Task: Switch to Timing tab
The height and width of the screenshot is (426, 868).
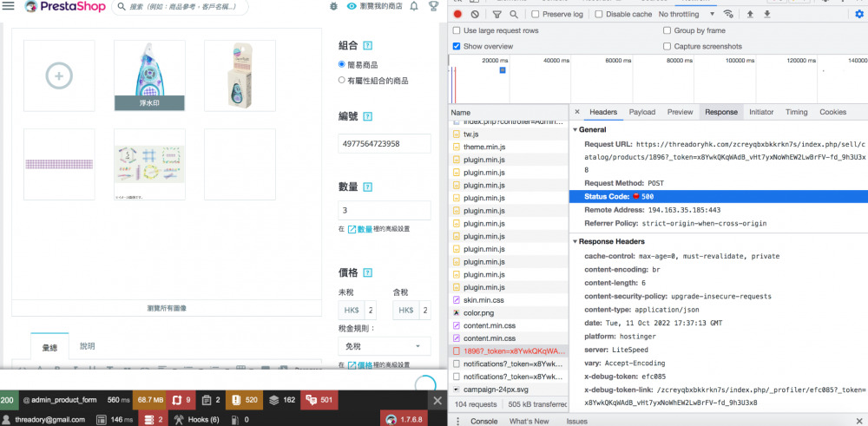Action: tap(796, 112)
